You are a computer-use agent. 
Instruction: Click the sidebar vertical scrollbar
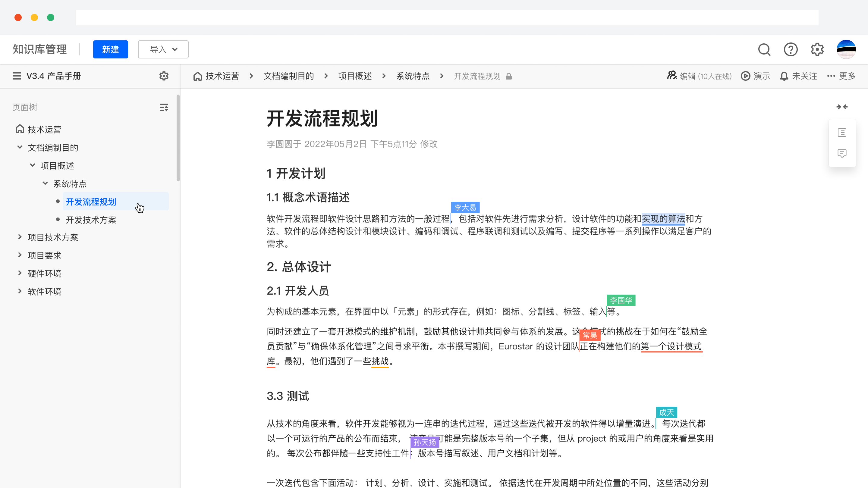[178, 138]
